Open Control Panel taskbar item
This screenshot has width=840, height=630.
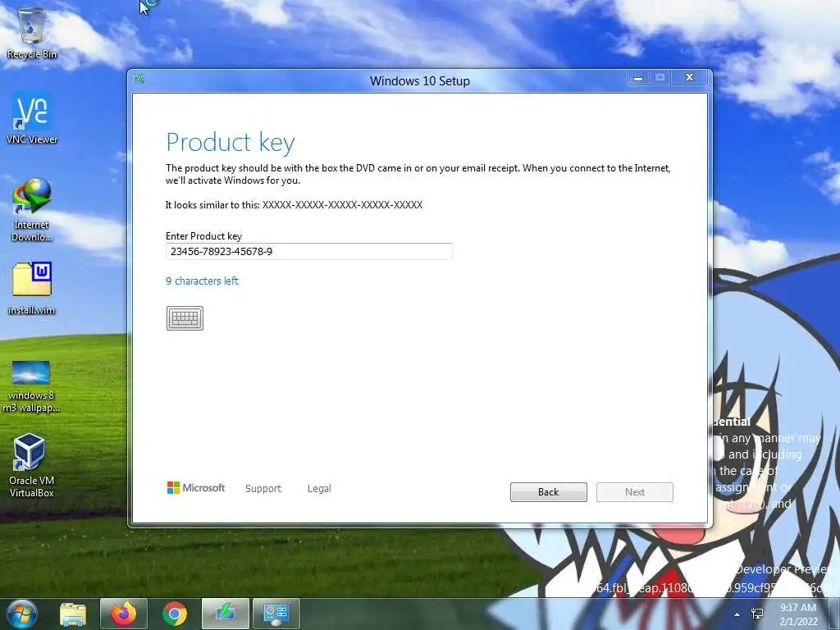(276, 614)
